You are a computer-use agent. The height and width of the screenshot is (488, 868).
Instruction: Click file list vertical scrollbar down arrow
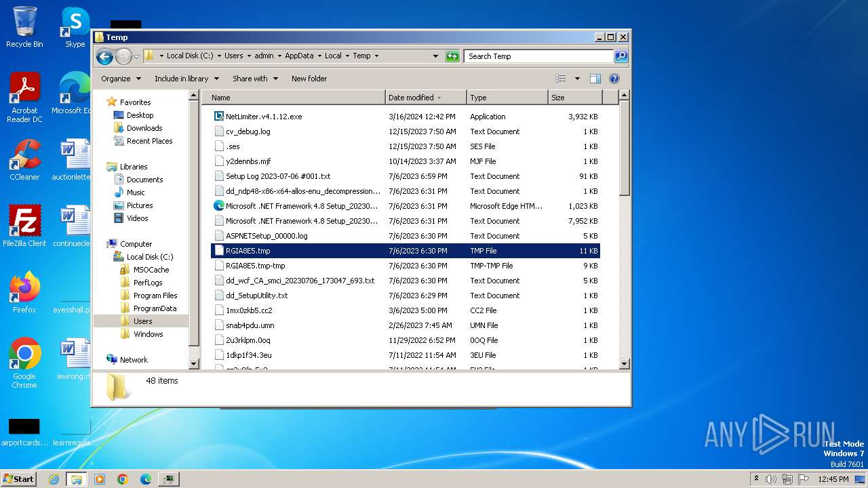tap(625, 364)
